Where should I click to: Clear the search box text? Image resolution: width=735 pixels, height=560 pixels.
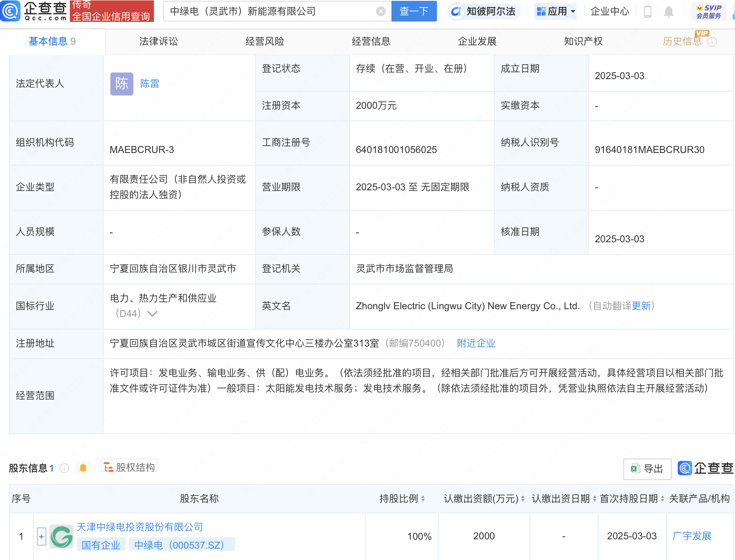tap(380, 11)
